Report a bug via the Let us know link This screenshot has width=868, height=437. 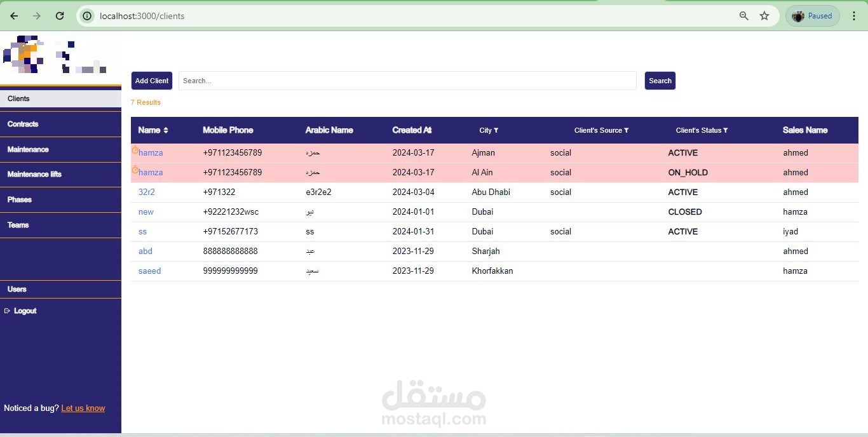tap(83, 408)
